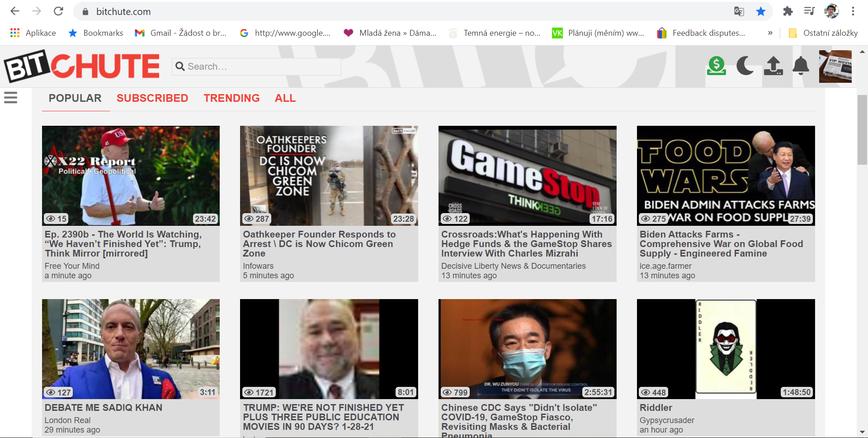Screen dimensions: 868x438
Task: Click the BitChute logo
Action: 82,66
